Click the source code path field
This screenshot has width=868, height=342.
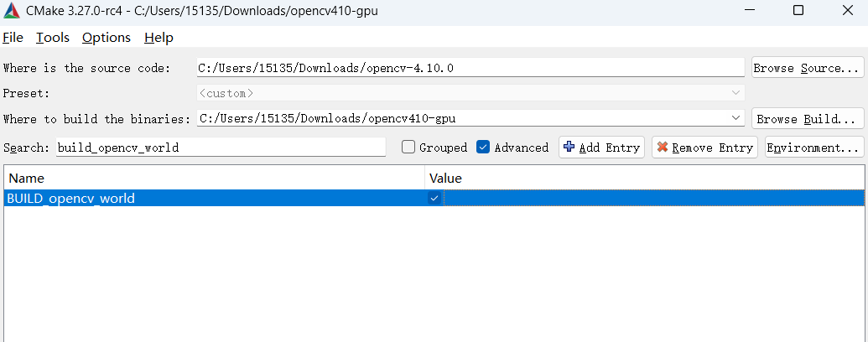(470, 68)
